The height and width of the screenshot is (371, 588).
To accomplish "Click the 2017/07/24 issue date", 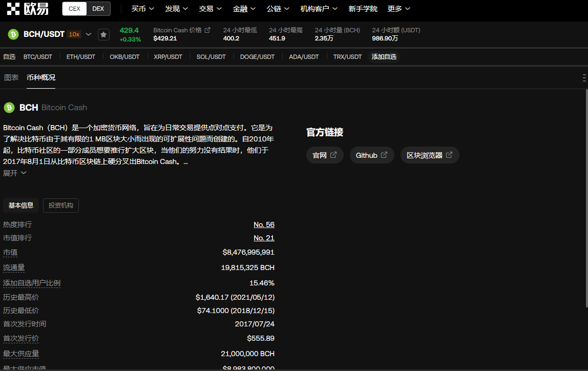I will pyautogui.click(x=255, y=324).
